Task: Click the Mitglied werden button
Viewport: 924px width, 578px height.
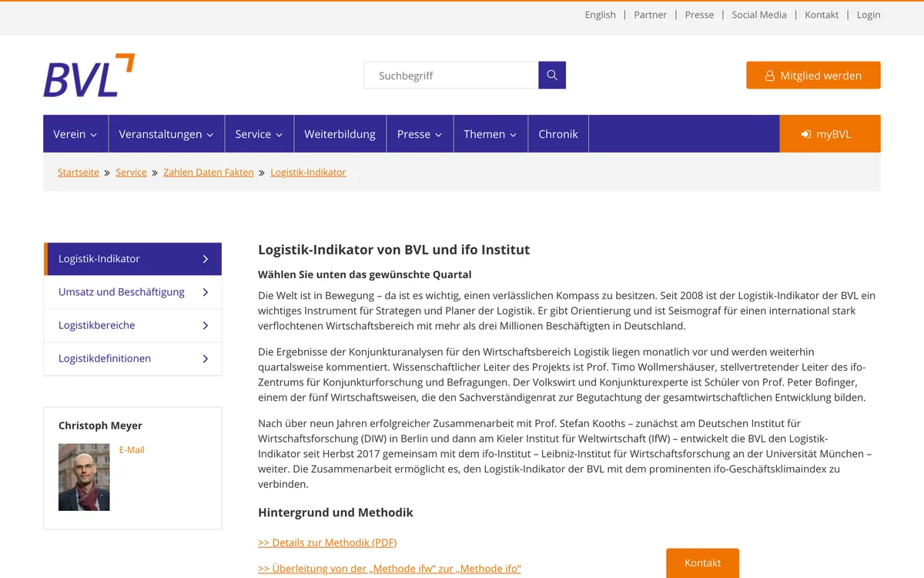Action: pos(813,76)
